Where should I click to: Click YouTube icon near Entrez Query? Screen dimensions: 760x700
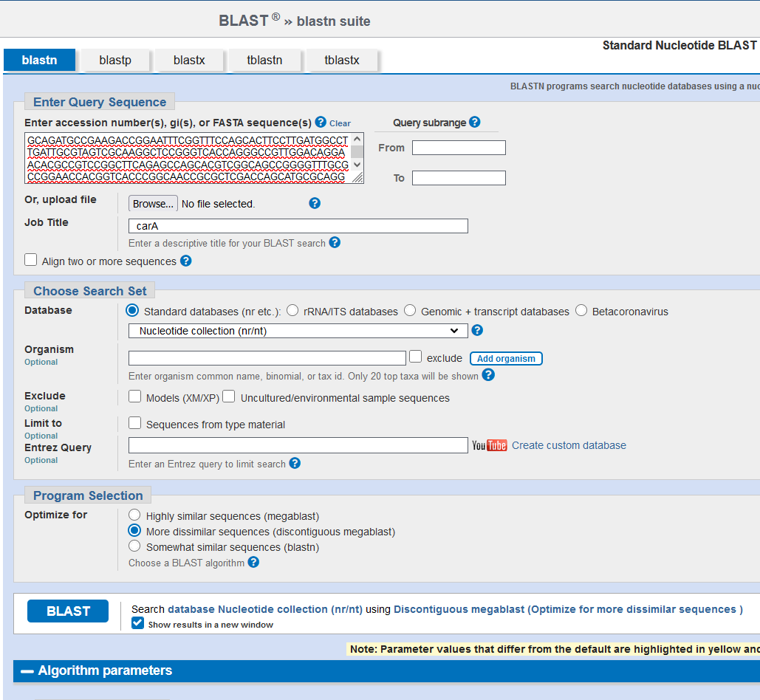tap(489, 445)
